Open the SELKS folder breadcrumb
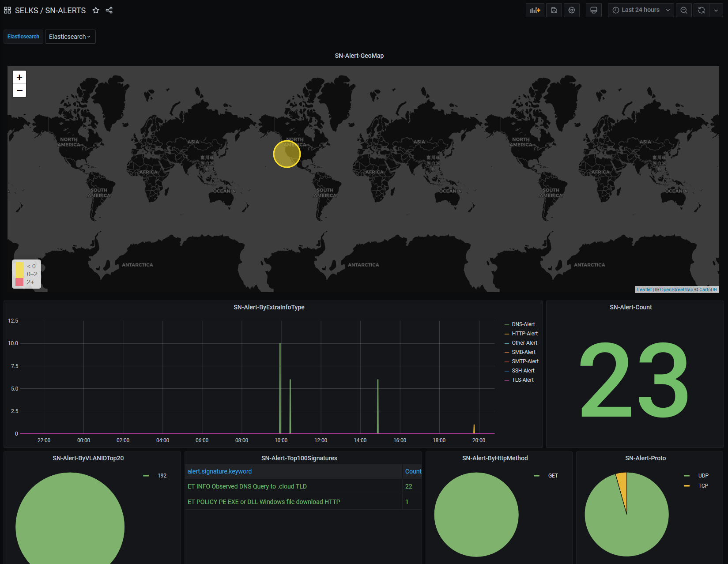The width and height of the screenshot is (728, 564). [x=26, y=10]
